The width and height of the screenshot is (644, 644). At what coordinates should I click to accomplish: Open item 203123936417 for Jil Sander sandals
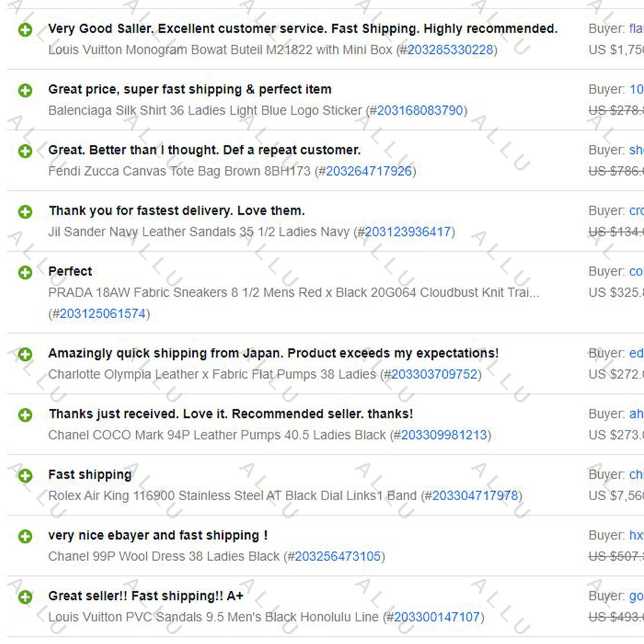click(408, 232)
